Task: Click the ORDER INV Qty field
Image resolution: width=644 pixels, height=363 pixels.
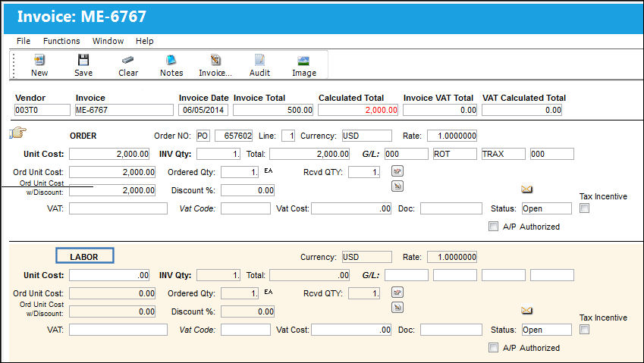Action: point(218,154)
